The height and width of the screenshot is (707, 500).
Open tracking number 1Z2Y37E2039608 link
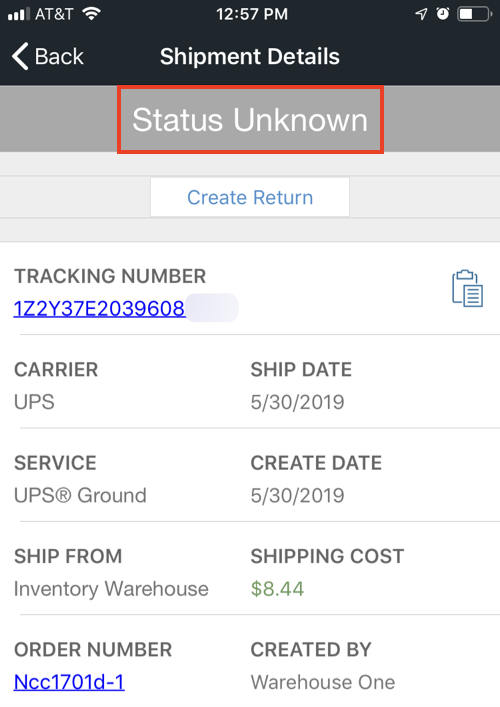pos(99,308)
